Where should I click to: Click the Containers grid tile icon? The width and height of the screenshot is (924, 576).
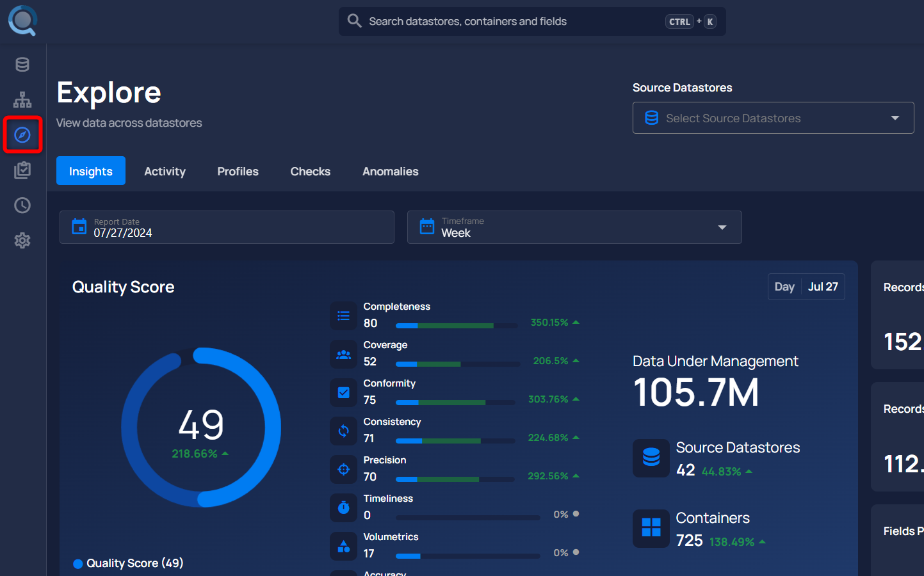pos(651,528)
